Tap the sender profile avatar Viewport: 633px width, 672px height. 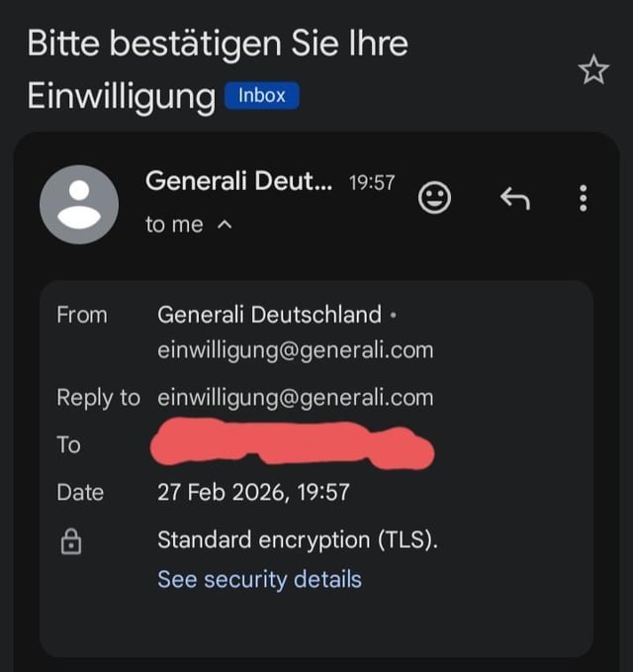pos(79,205)
